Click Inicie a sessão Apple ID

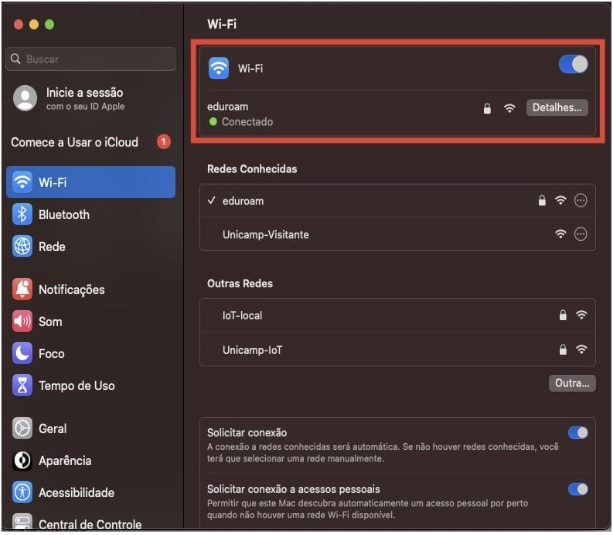coord(85,98)
